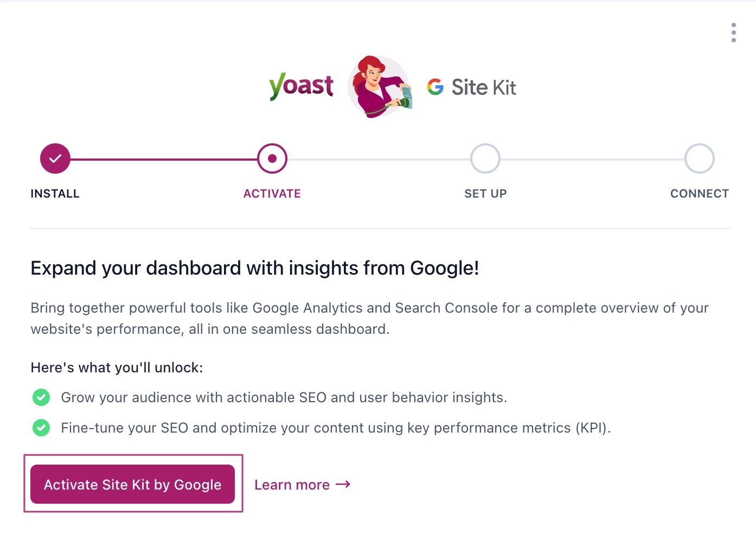Click the Site Kit wordmark text
The image size is (756, 533).
pos(484,87)
